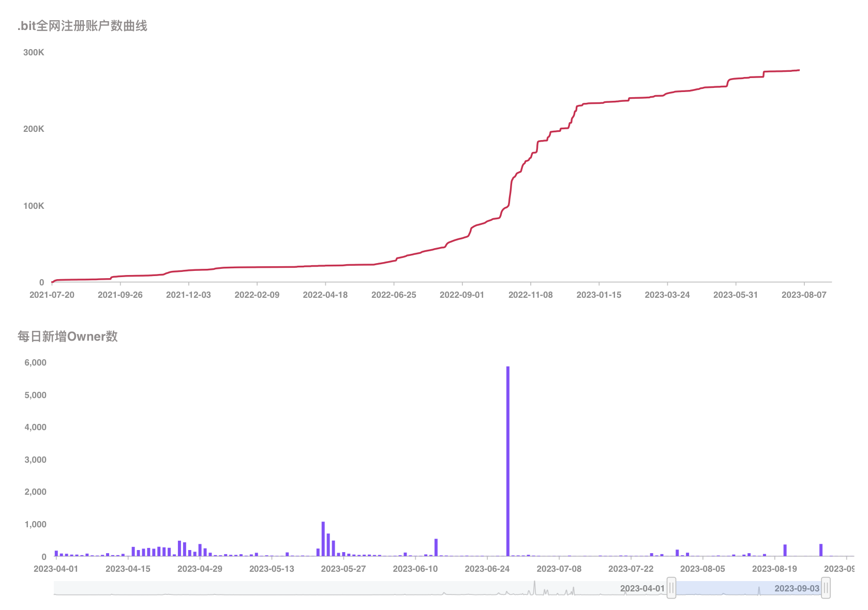Select the line chart label 2022-02-09

(257, 295)
